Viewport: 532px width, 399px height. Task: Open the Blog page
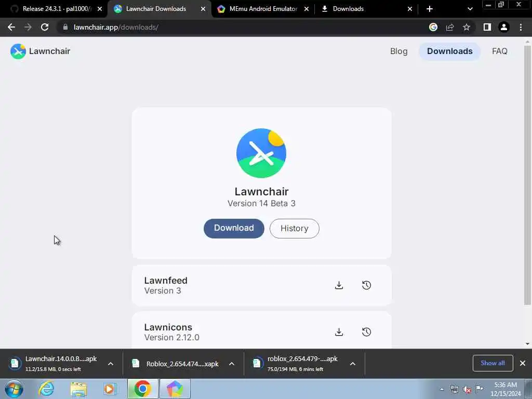(x=398, y=51)
